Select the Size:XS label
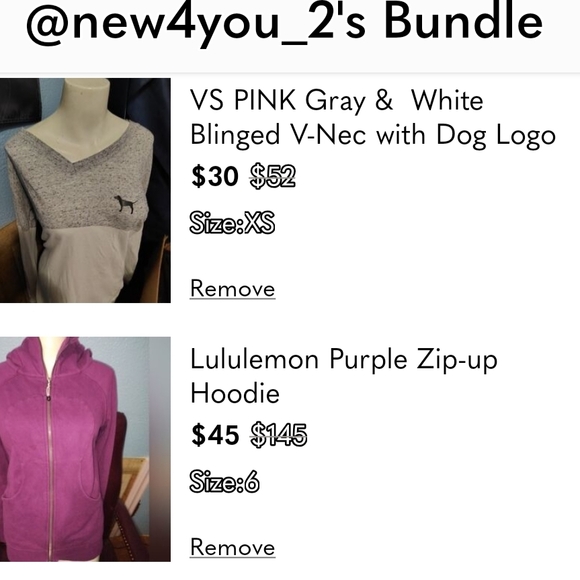The image size is (580, 580). tap(232, 223)
